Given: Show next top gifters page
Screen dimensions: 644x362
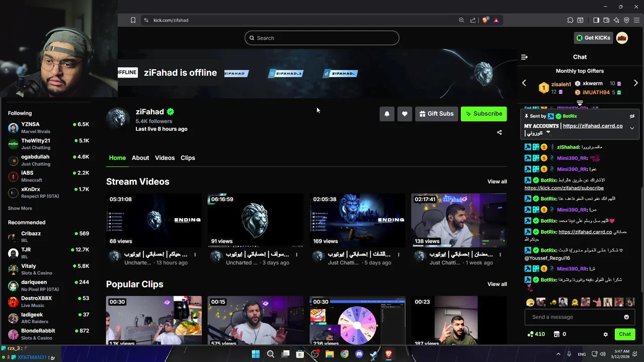Looking at the screenshot, I should (x=636, y=83).
